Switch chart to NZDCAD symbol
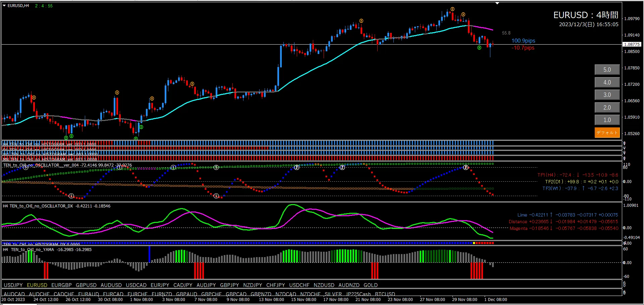 pyautogui.click(x=286, y=294)
